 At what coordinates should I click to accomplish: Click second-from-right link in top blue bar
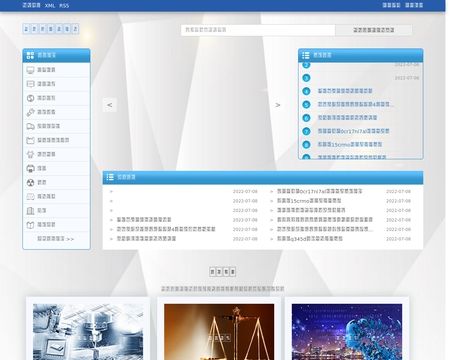point(391,5)
